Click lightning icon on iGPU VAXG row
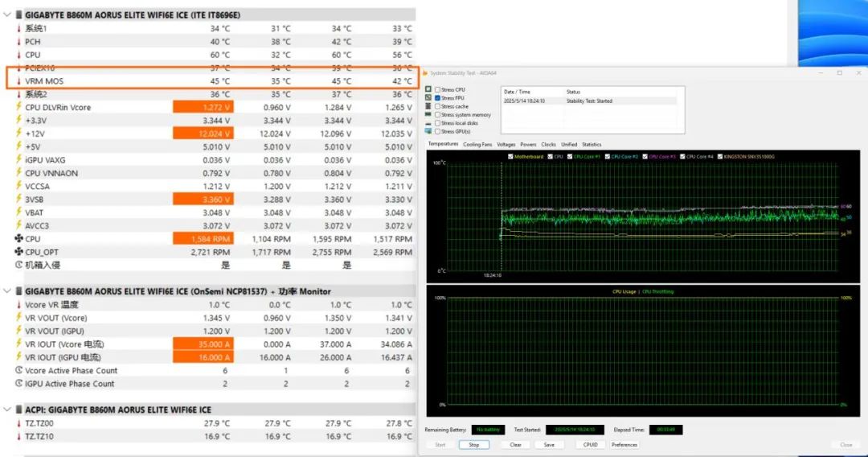 click(x=18, y=159)
